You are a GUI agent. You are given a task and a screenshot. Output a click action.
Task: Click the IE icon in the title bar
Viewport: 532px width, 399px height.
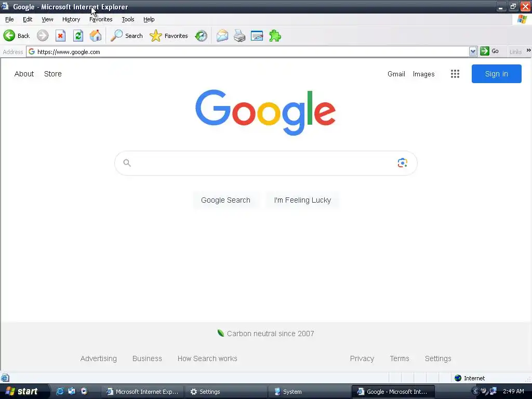[x=5, y=6]
